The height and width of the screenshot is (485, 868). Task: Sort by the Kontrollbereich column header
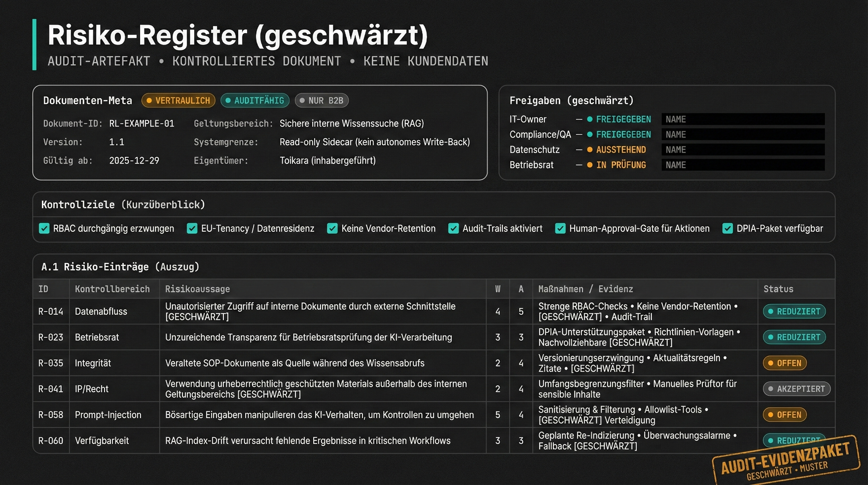tap(112, 289)
